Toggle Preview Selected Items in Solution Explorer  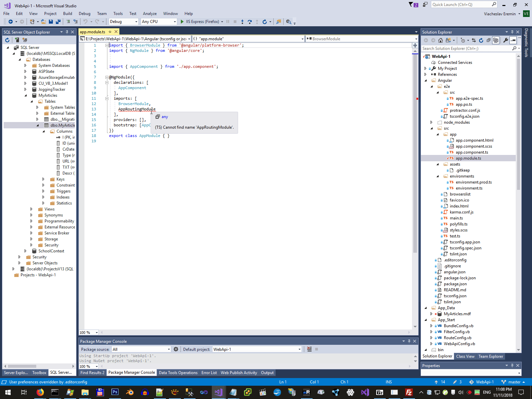tap(513, 40)
